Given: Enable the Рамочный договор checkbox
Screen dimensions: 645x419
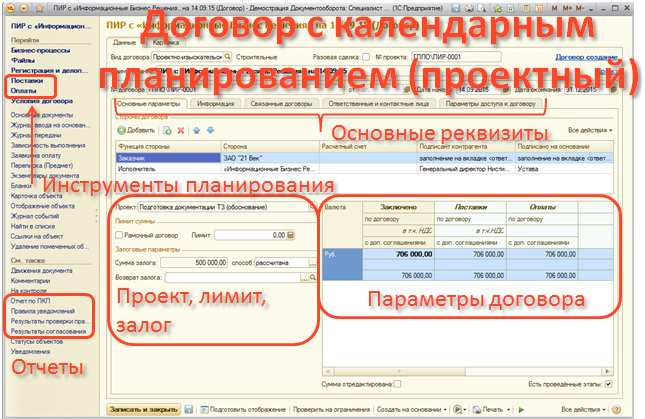Looking at the screenshot, I should [x=120, y=234].
